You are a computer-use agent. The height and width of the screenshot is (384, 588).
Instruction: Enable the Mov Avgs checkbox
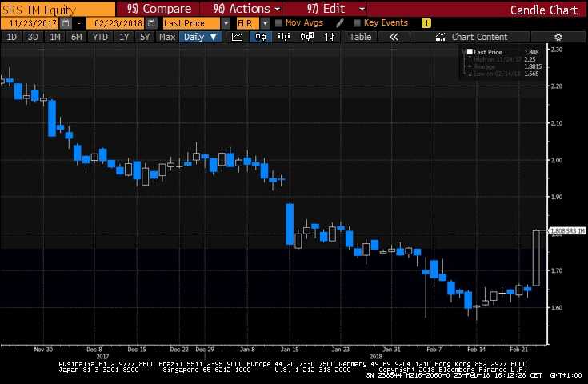[278, 23]
